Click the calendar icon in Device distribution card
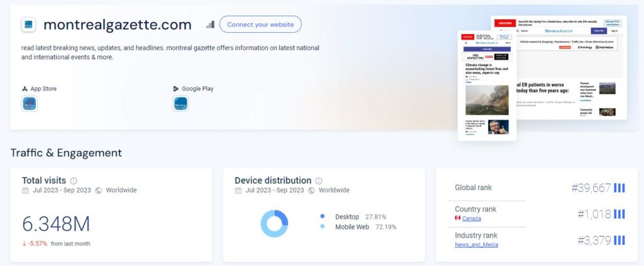 [x=238, y=191]
